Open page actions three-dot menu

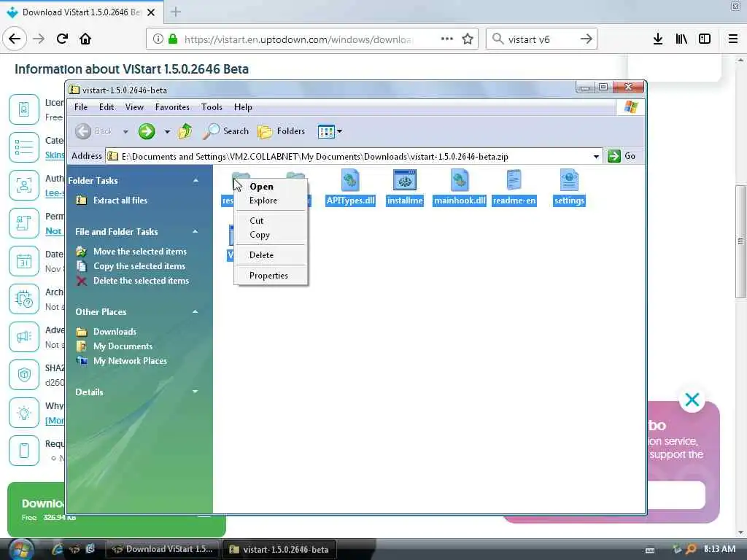tap(447, 39)
